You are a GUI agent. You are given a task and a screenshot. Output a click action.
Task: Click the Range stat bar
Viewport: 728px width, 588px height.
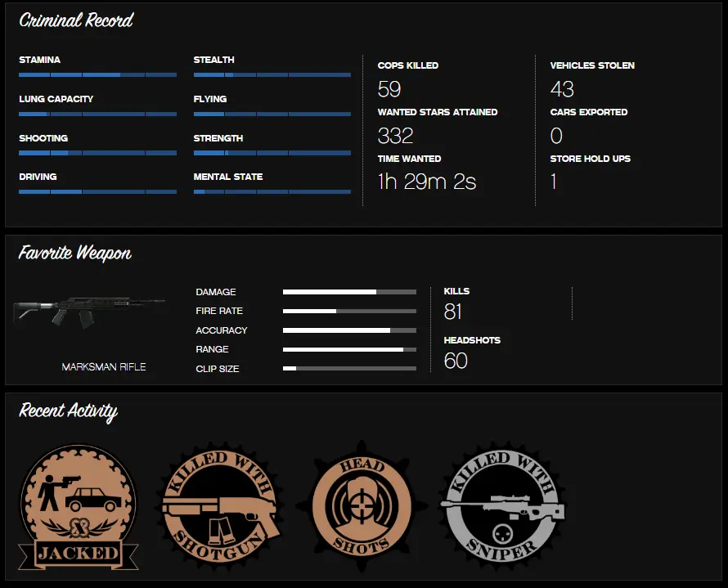[x=349, y=349]
